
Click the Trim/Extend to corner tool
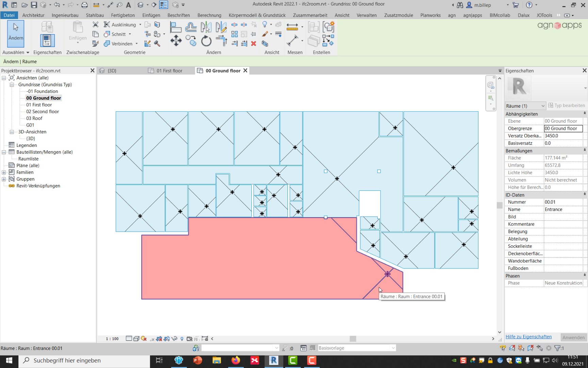pos(221,41)
